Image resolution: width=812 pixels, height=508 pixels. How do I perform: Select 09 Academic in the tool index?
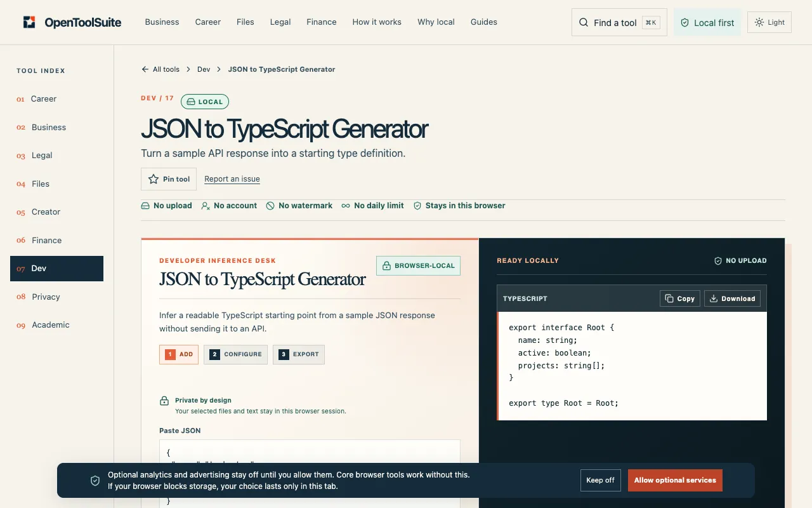point(56,325)
